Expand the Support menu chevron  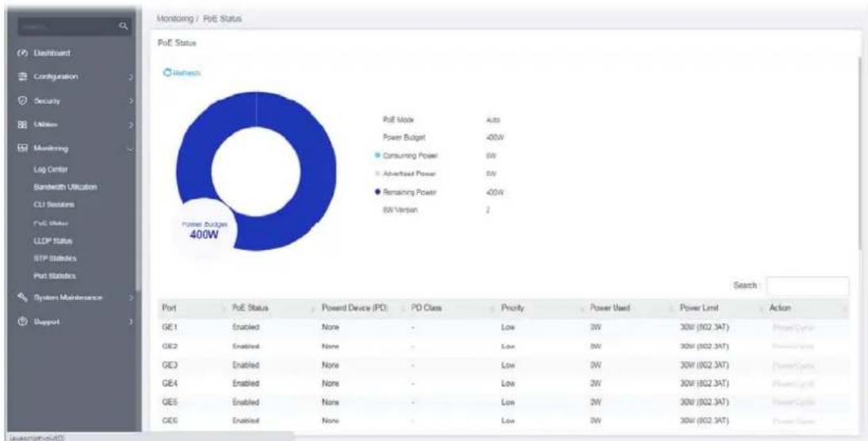coord(131,321)
